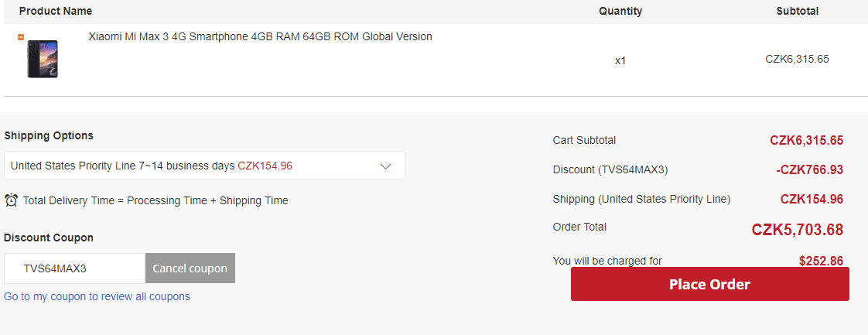Screen dimensions: 868x335
Task: Click the Xiaomi Mi Max 3 product thumbnail
Action: pos(43,59)
